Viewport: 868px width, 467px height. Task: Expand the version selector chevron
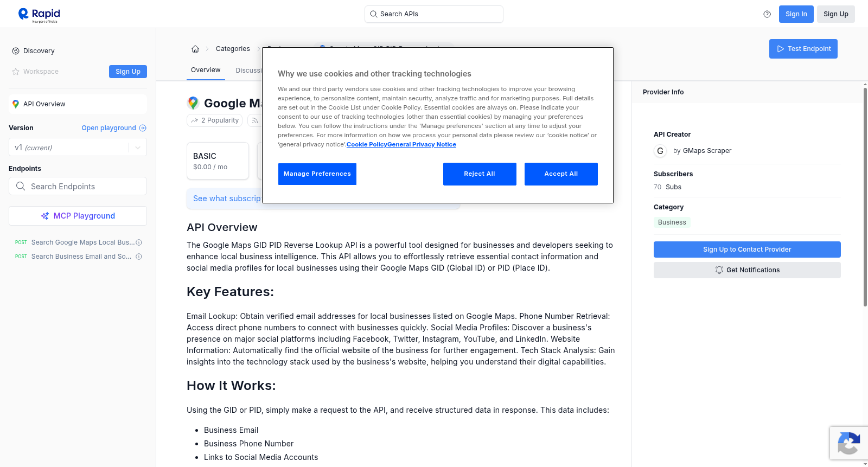pyautogui.click(x=138, y=148)
